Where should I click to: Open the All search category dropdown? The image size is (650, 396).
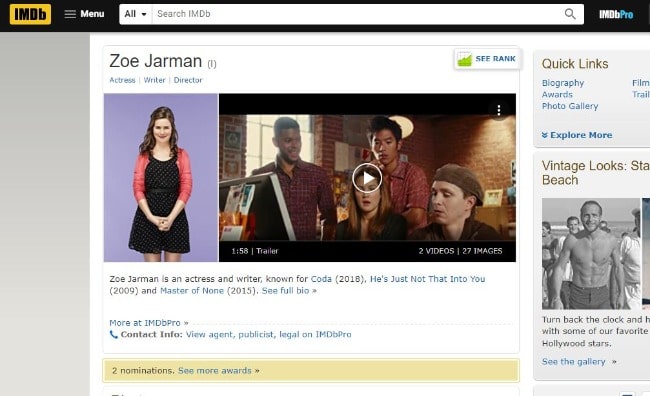(x=136, y=14)
